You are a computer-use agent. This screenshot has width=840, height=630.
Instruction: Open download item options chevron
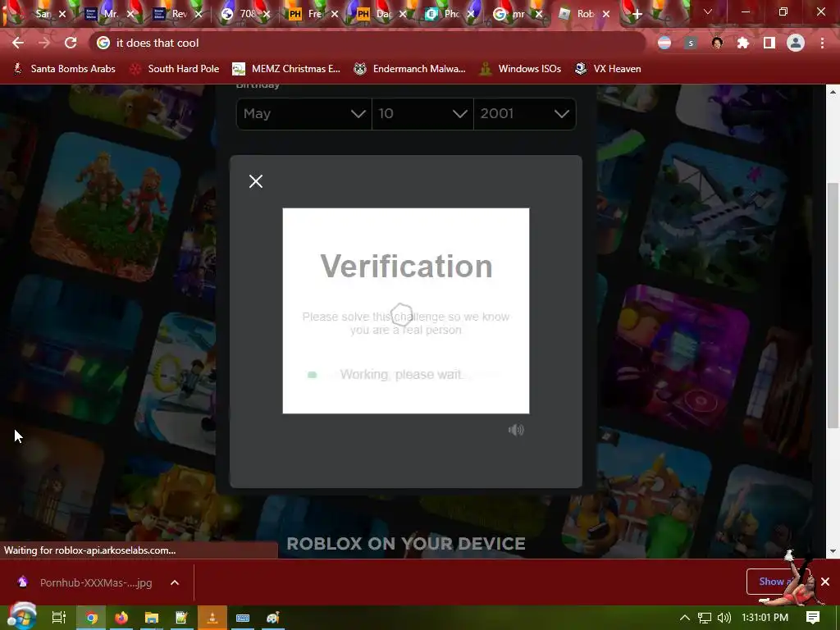coord(175,582)
